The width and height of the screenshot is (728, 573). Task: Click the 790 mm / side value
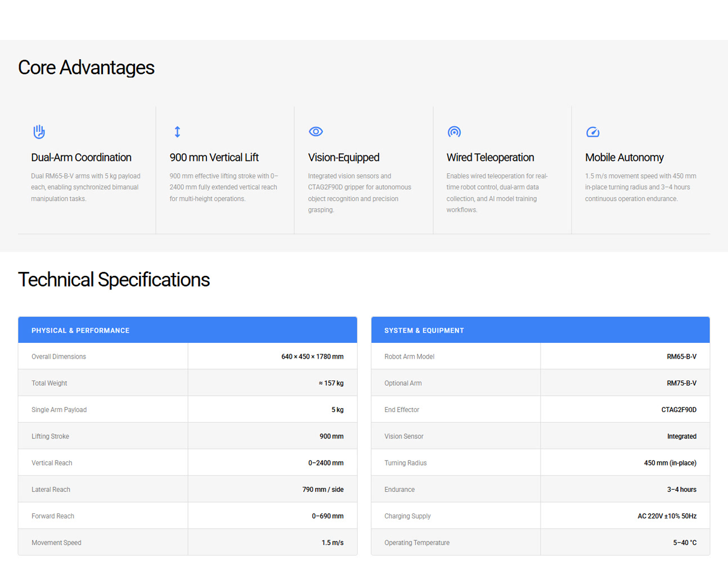[x=323, y=490]
